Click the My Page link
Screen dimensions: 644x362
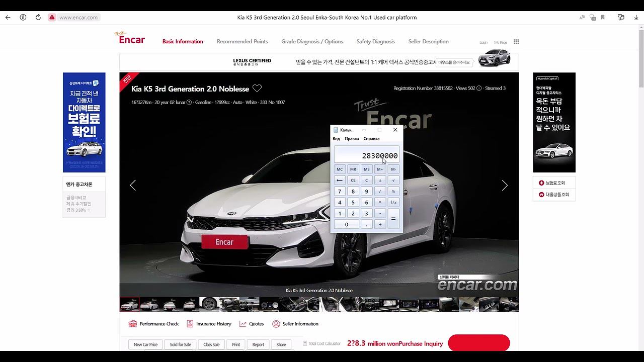pyautogui.click(x=501, y=42)
